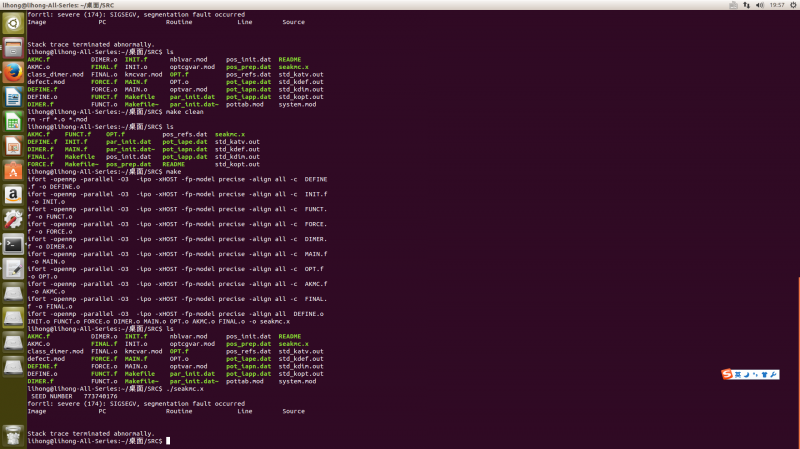
Task: Open LibreOffice Writer from the launcher
Action: click(13, 97)
